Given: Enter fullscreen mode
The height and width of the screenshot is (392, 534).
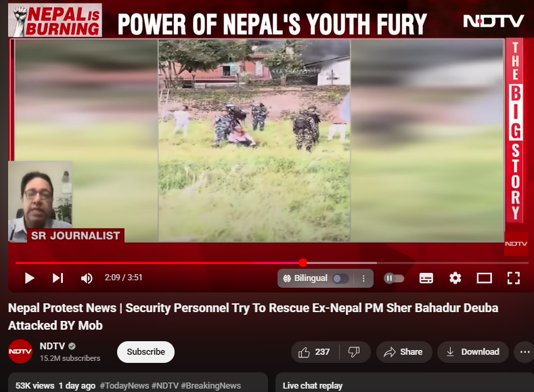Looking at the screenshot, I should click(513, 278).
